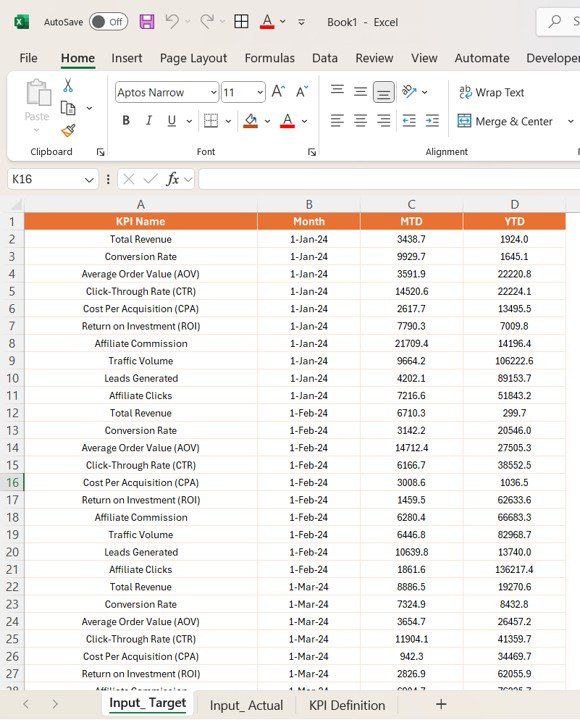The width and height of the screenshot is (580, 720).
Task: Click the Select All corner triangle
Action: point(15,205)
